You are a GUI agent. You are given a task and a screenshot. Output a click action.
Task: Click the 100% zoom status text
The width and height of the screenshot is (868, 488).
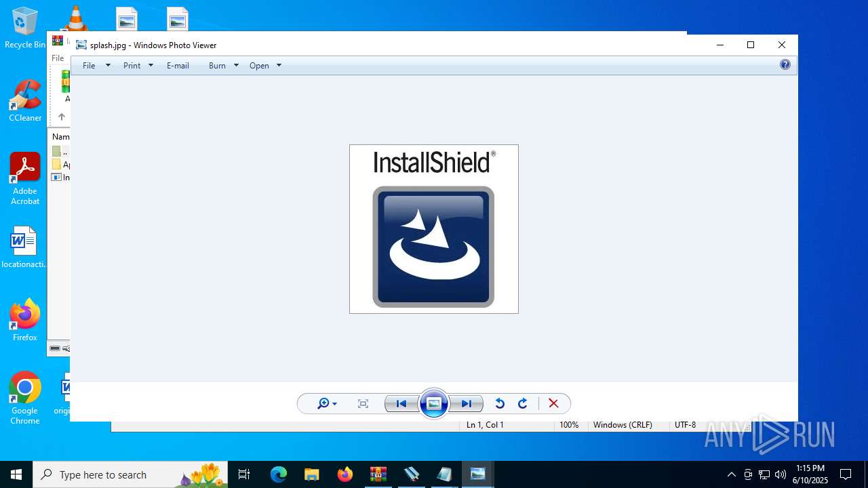pos(569,425)
